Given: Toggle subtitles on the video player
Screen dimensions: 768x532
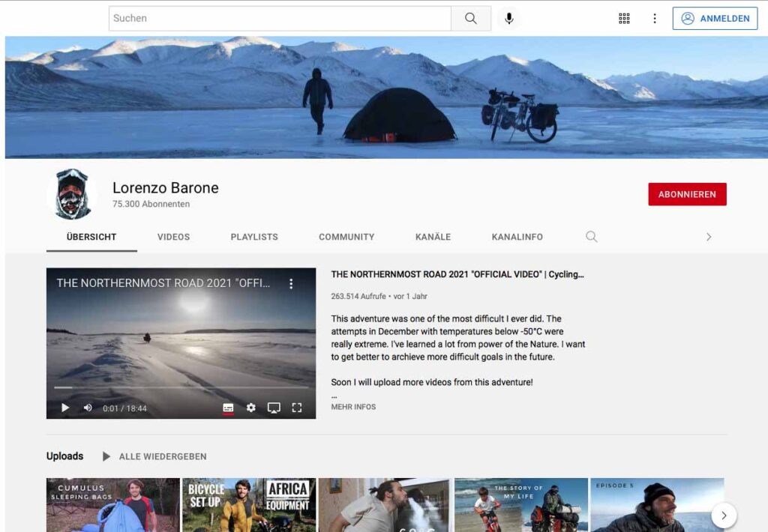Looking at the screenshot, I should (228, 408).
